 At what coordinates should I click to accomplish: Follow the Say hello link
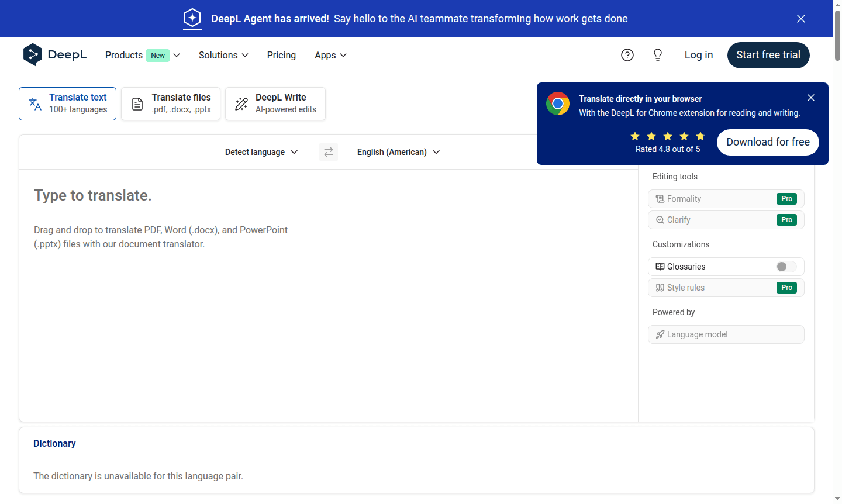(x=354, y=19)
